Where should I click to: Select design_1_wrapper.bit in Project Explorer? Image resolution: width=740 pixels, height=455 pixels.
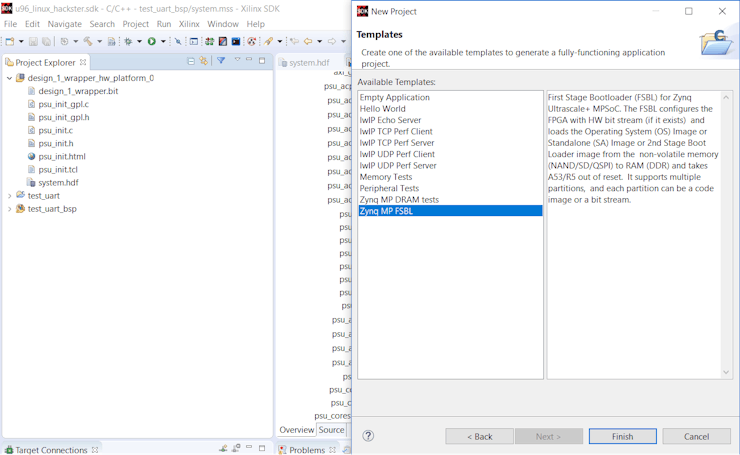(78, 91)
